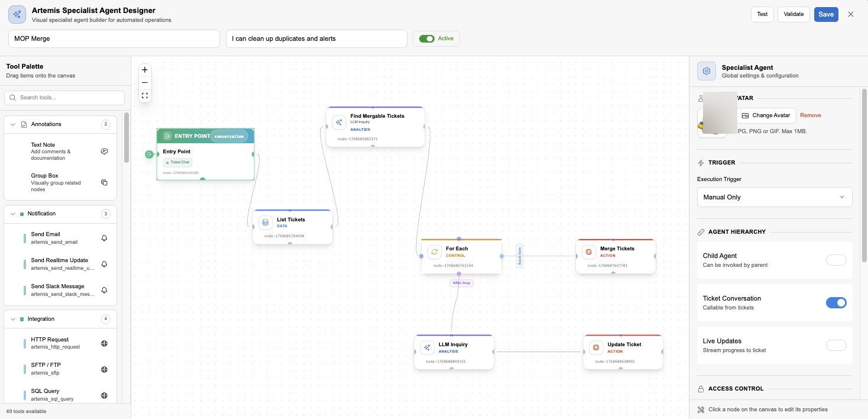
Task: Click the Validate button
Action: click(x=793, y=14)
